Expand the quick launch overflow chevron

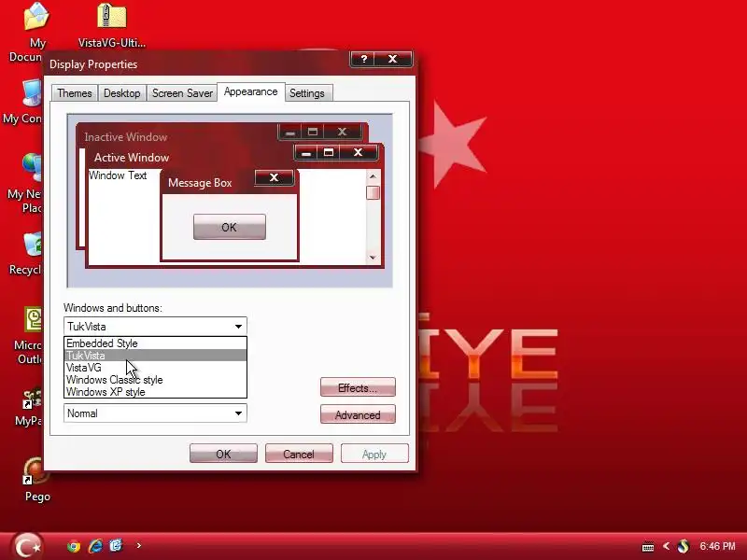point(138,546)
